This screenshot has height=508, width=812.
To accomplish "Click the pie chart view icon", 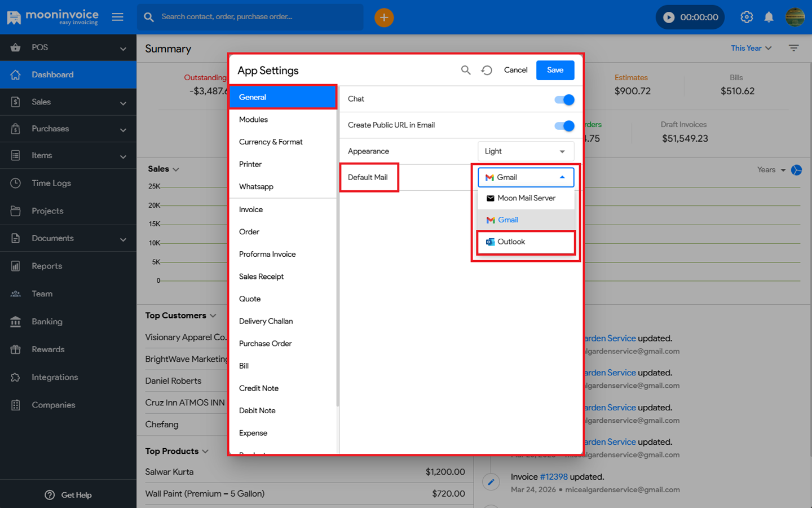I will coord(796,170).
